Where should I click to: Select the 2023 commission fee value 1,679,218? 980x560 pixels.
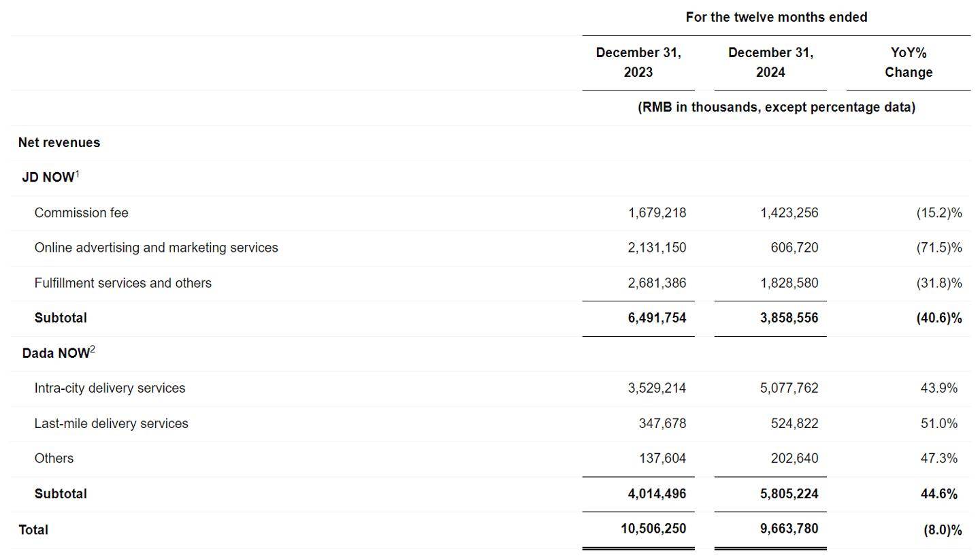(657, 213)
